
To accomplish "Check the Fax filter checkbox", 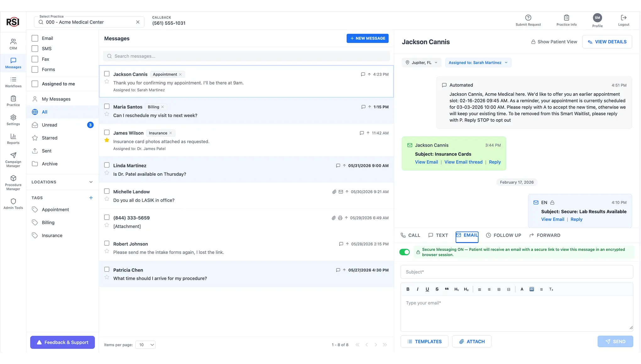I will coord(35,59).
